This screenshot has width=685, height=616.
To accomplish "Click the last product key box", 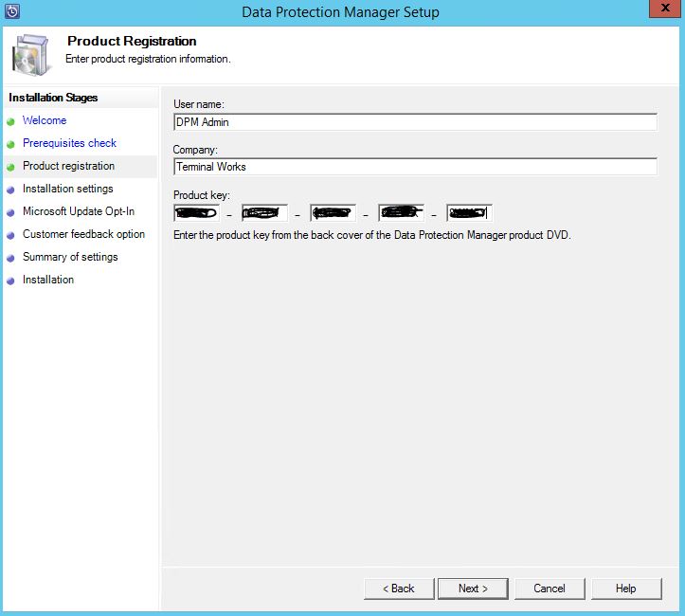I will 469,212.
